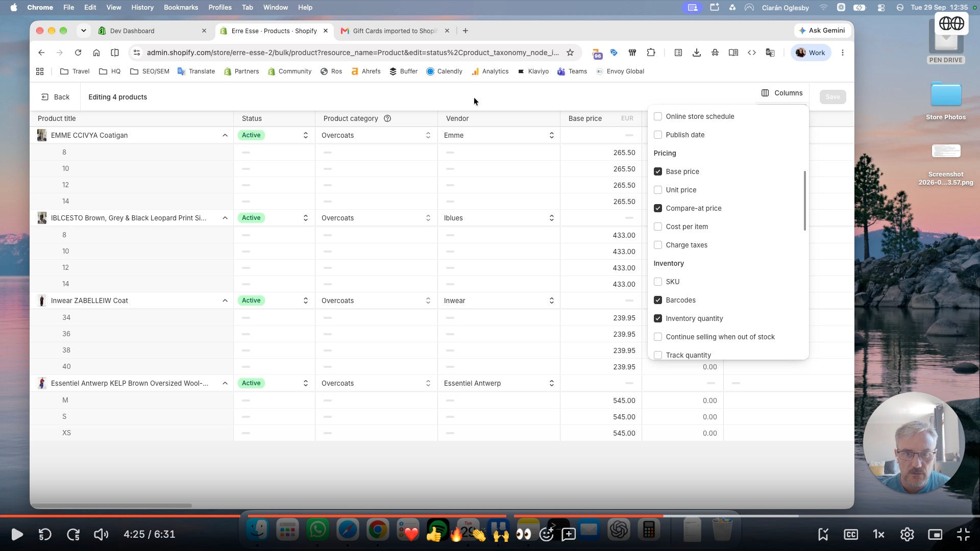Image resolution: width=980 pixels, height=551 pixels.
Task: Enable the Unit price column
Action: pos(658,190)
